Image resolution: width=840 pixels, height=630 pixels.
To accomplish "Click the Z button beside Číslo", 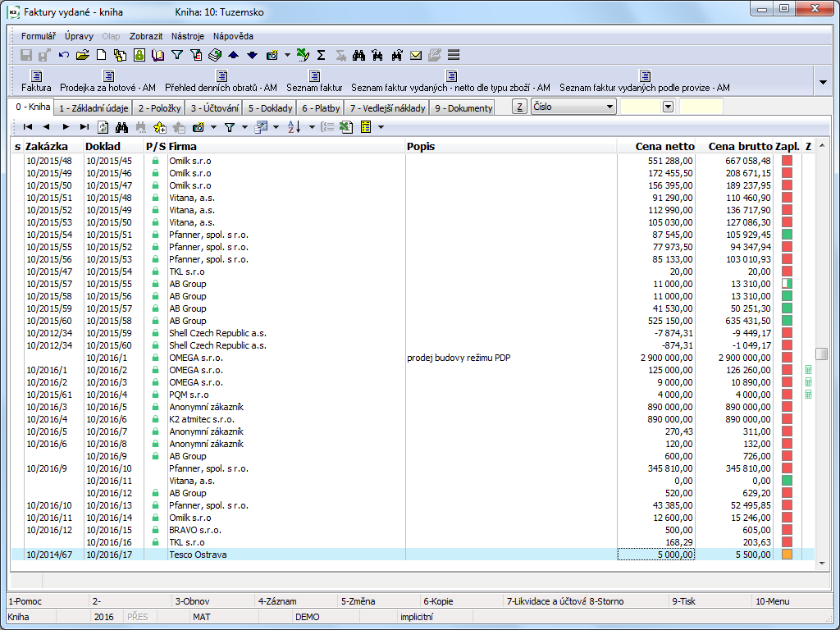I will point(519,107).
